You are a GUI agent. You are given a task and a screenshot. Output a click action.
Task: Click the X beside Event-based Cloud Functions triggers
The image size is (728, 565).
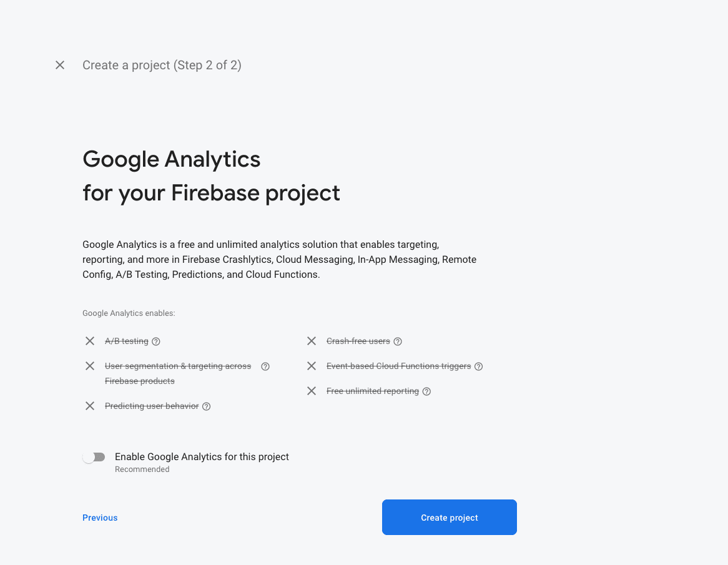point(312,366)
